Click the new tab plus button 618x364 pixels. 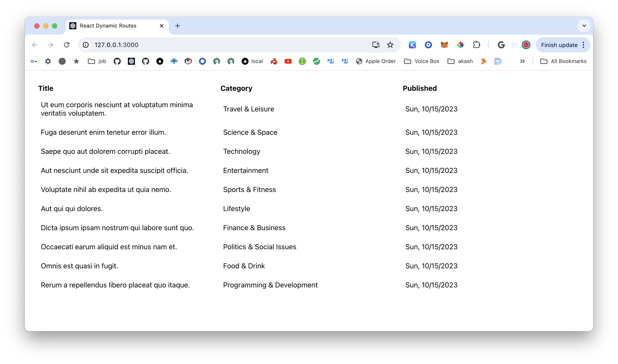(x=178, y=26)
